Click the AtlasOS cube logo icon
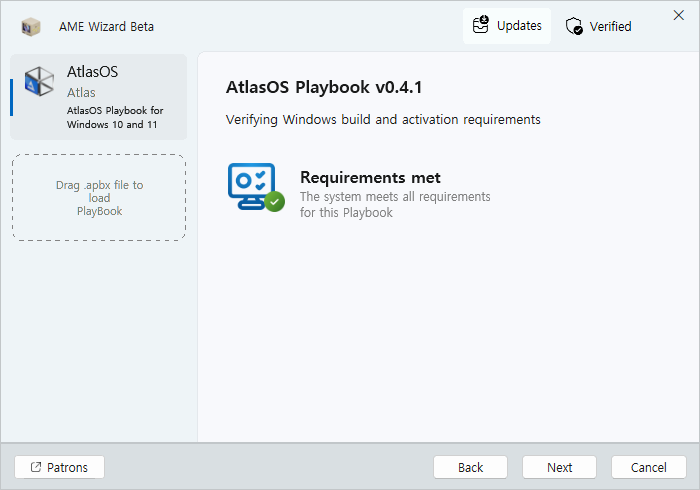 (x=39, y=81)
